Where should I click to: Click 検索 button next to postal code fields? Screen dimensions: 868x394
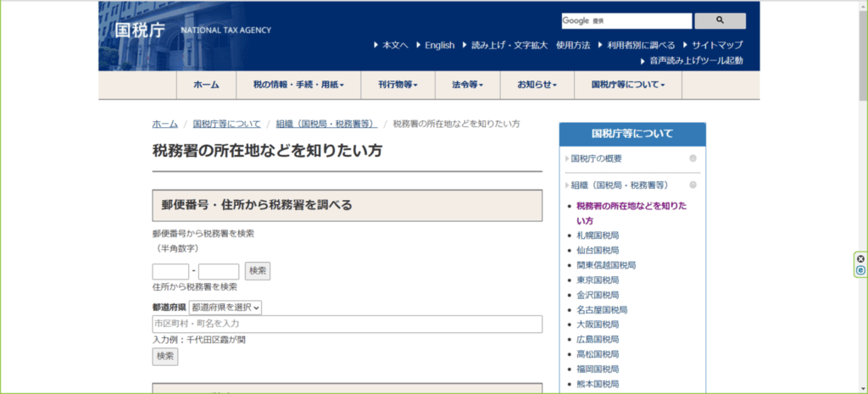pyautogui.click(x=258, y=271)
